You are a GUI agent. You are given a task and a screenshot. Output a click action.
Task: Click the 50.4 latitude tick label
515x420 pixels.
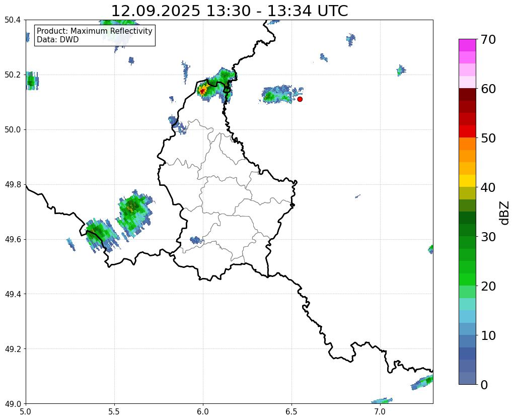point(13,20)
